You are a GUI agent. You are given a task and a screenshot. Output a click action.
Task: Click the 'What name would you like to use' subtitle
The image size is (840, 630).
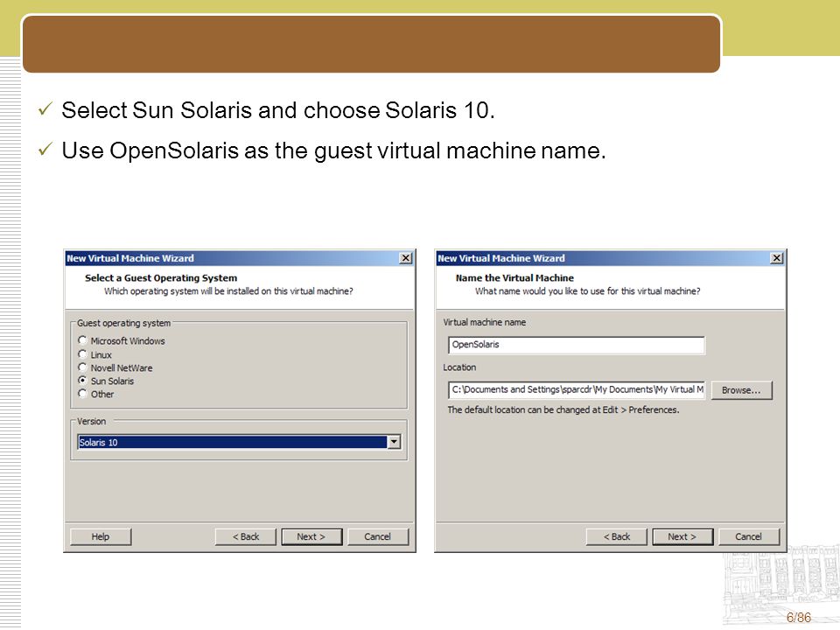point(588,291)
